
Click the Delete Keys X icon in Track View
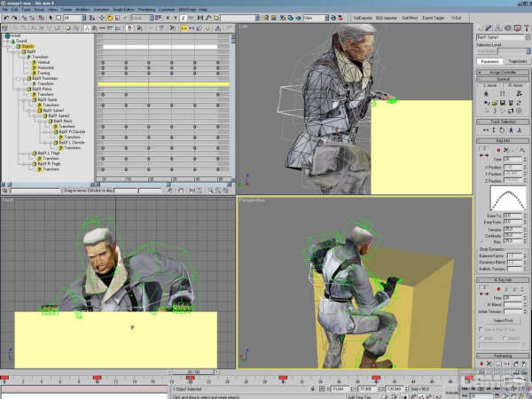173,28
